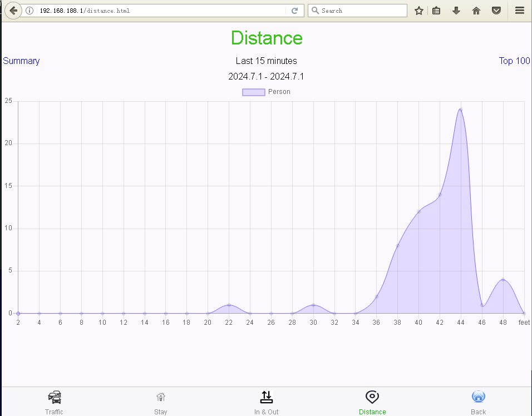Click the date range 2024.7.1 - 2024.7.1
The height and width of the screenshot is (416, 532).
tap(266, 76)
